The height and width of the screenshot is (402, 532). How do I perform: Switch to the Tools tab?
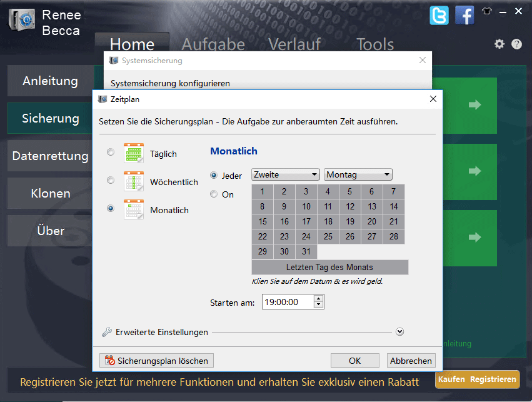pos(375,44)
